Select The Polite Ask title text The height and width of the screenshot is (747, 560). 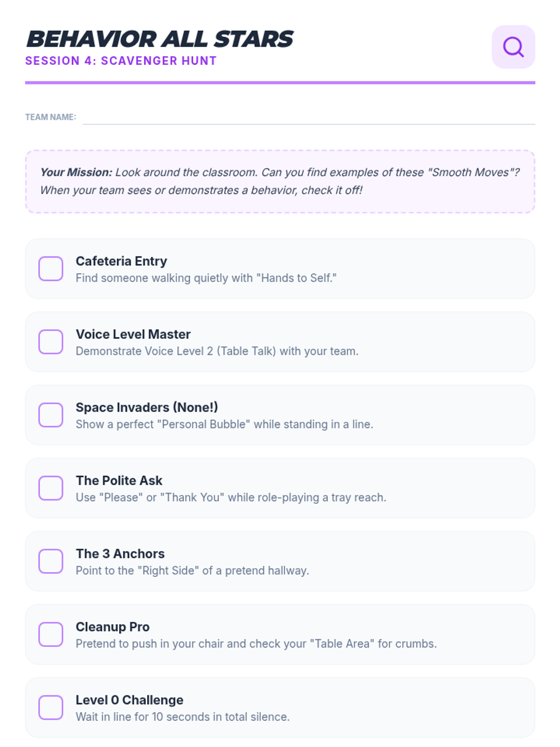pyautogui.click(x=119, y=480)
